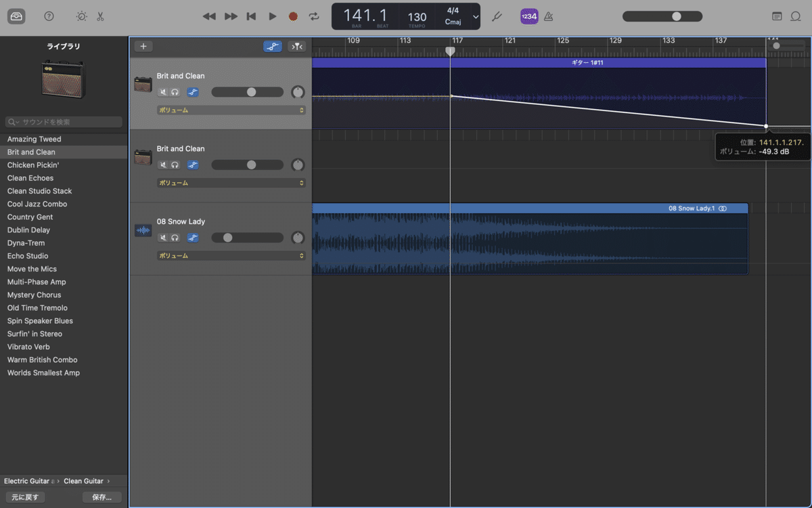Click pan knob on first Brit and Clean track
The width and height of the screenshot is (812, 508).
pyautogui.click(x=298, y=92)
